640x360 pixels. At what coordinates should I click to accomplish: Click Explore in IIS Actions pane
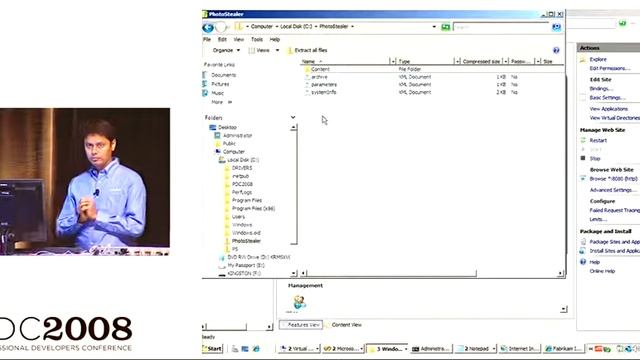598,59
